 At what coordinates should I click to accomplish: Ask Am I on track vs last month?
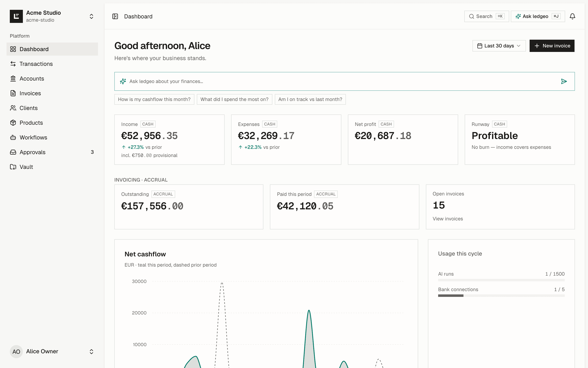pyautogui.click(x=310, y=99)
